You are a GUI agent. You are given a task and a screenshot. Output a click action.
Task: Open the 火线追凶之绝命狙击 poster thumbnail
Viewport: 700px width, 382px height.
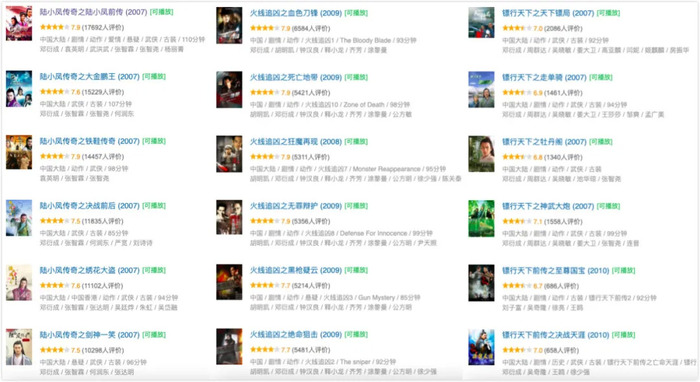point(229,346)
